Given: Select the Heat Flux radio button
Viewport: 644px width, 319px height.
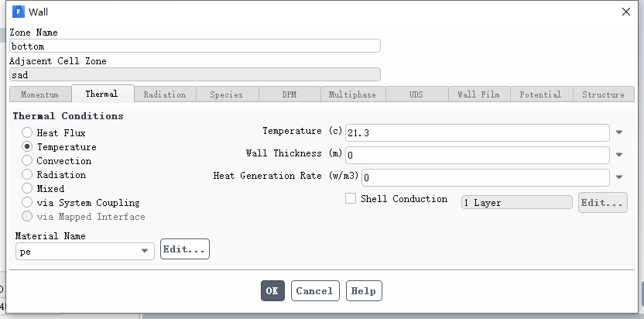Looking at the screenshot, I should pyautogui.click(x=27, y=133).
